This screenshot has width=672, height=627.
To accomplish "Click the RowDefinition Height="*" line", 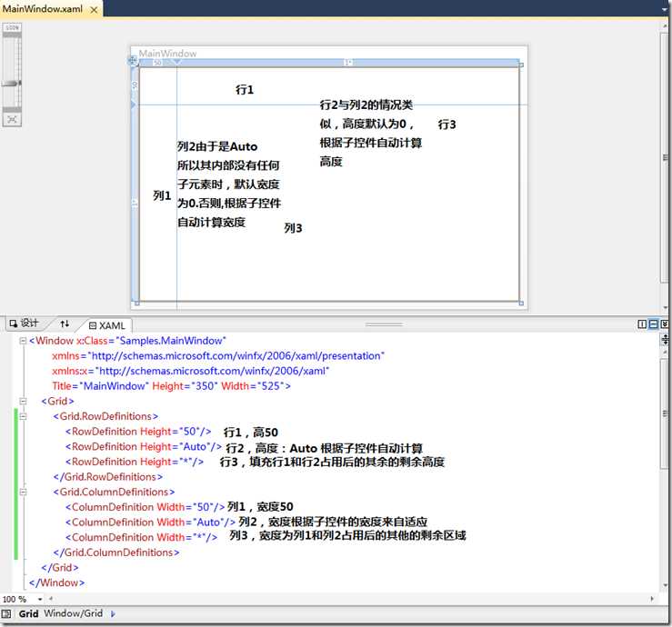I will pyautogui.click(x=135, y=462).
